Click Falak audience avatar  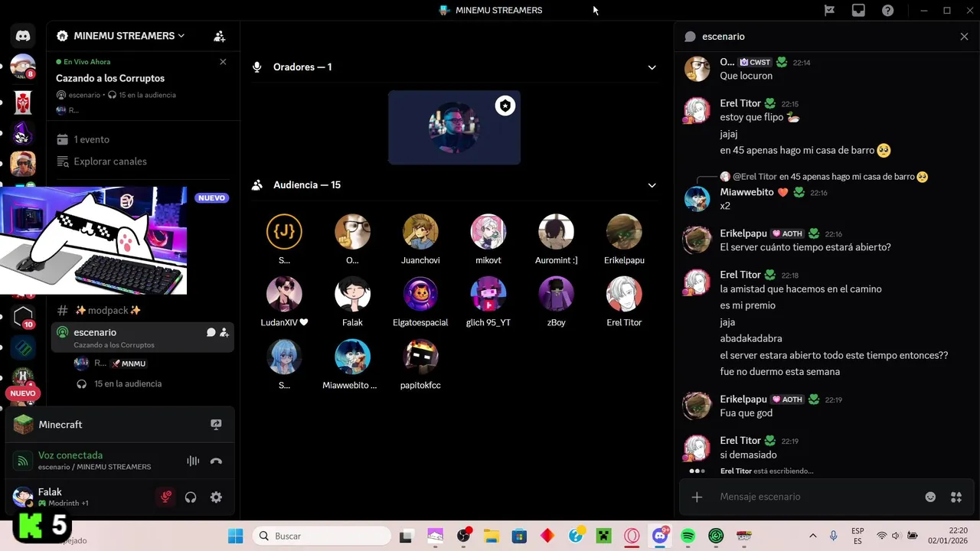352,294
